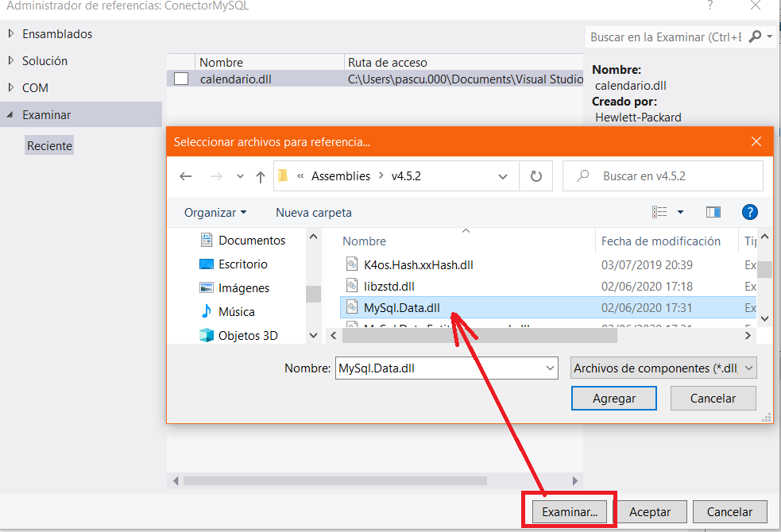
Task: Open the reference search options dropdown
Action: pyautogui.click(x=770, y=37)
